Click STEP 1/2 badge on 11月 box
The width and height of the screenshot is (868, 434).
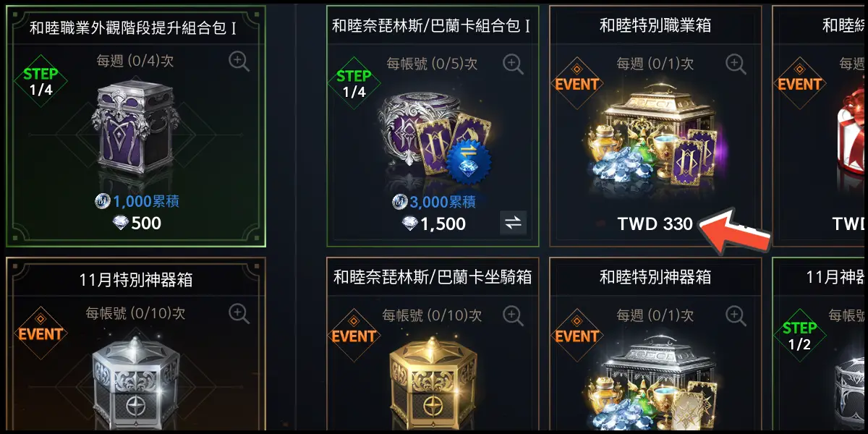point(799,336)
